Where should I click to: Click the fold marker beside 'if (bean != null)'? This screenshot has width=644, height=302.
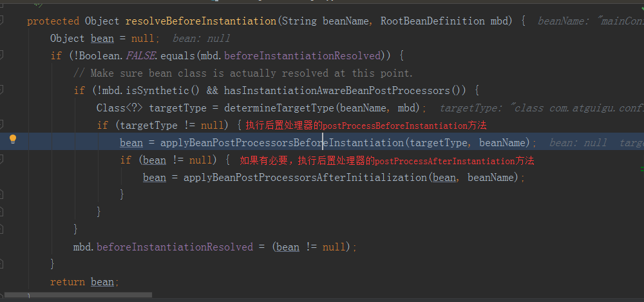(3, 160)
